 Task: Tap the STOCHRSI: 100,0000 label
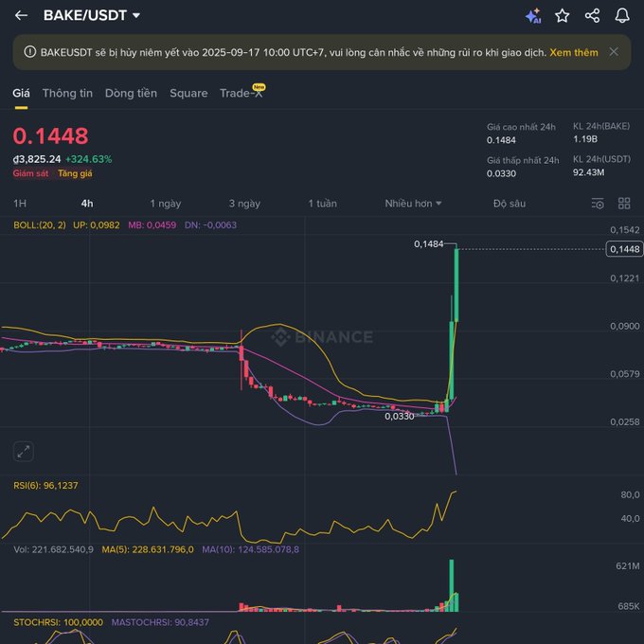click(59, 622)
